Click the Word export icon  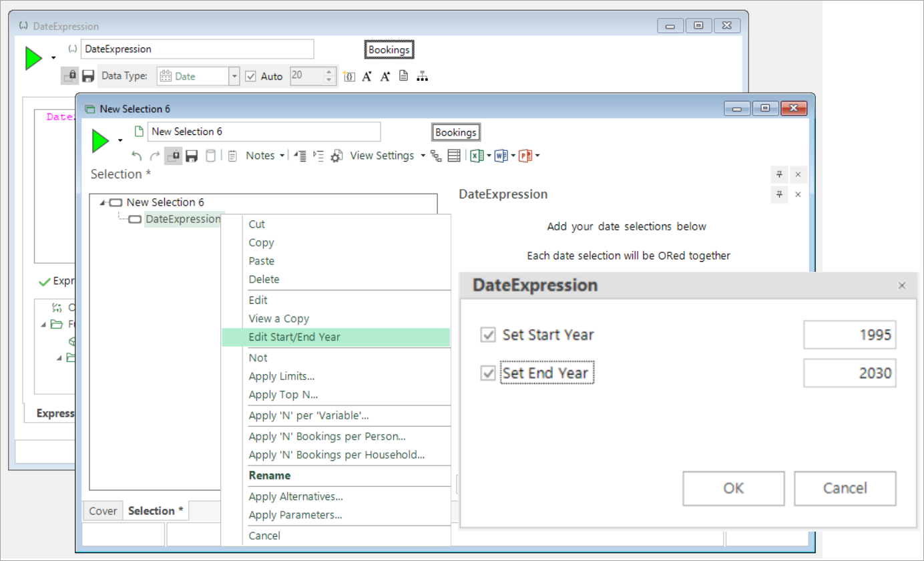pyautogui.click(x=501, y=156)
